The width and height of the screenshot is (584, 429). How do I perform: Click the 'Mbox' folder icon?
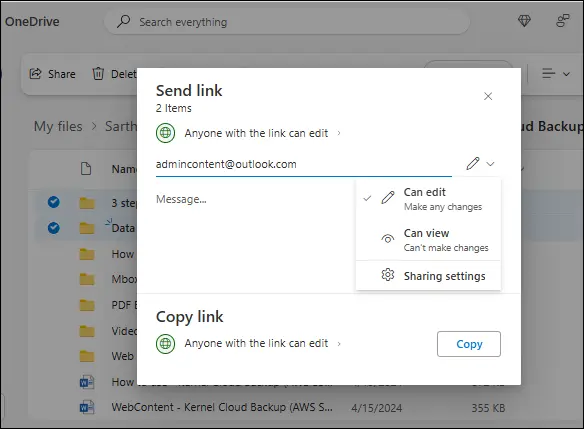[87, 279]
